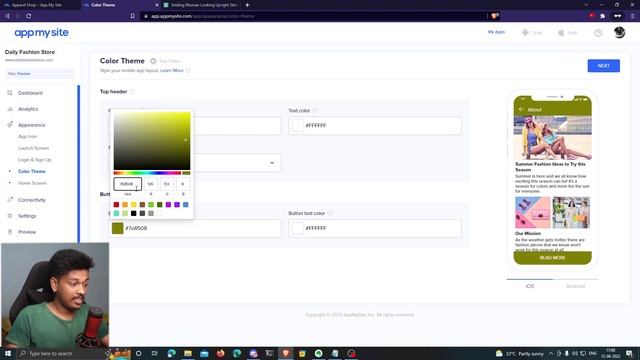This screenshot has width=640, height=360.
Task: Go to Launch Screen settings
Action: click(33, 148)
